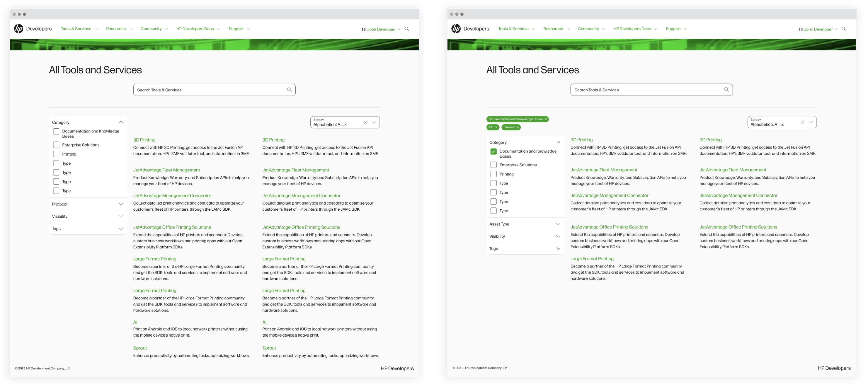Click Search Tools & Services field in left window
Screen dimensions: 868x392
(214, 90)
